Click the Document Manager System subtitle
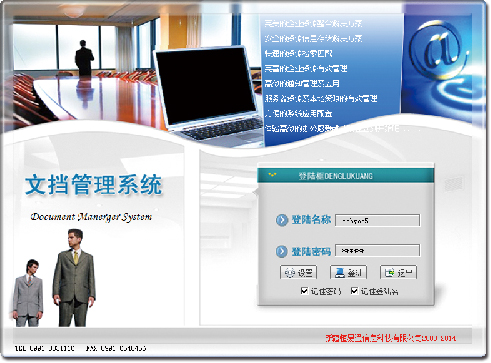 pos(91,217)
